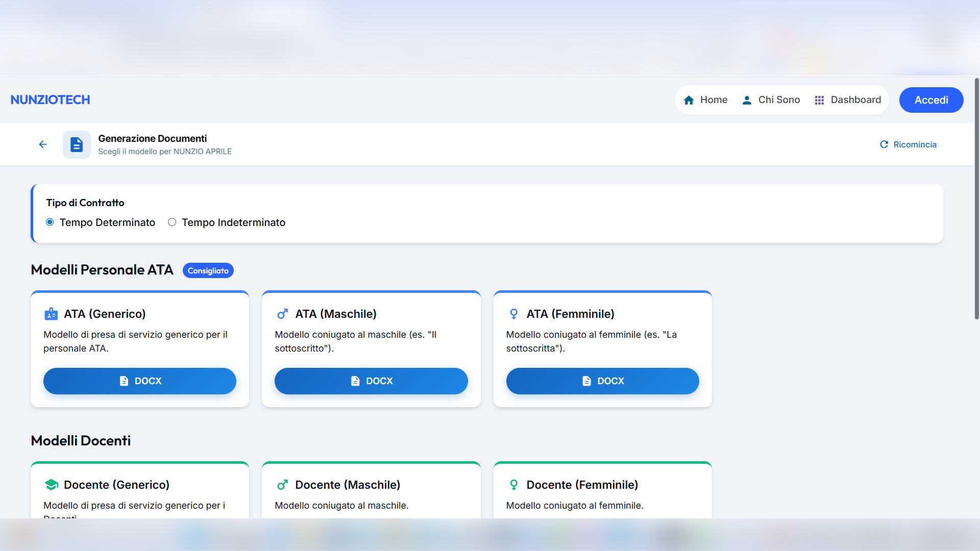Click the NUNZIOTECH logo

(50, 100)
